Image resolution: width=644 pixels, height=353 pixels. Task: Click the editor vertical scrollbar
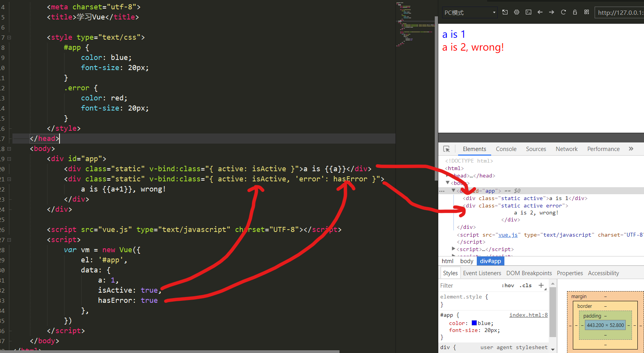(x=436, y=99)
